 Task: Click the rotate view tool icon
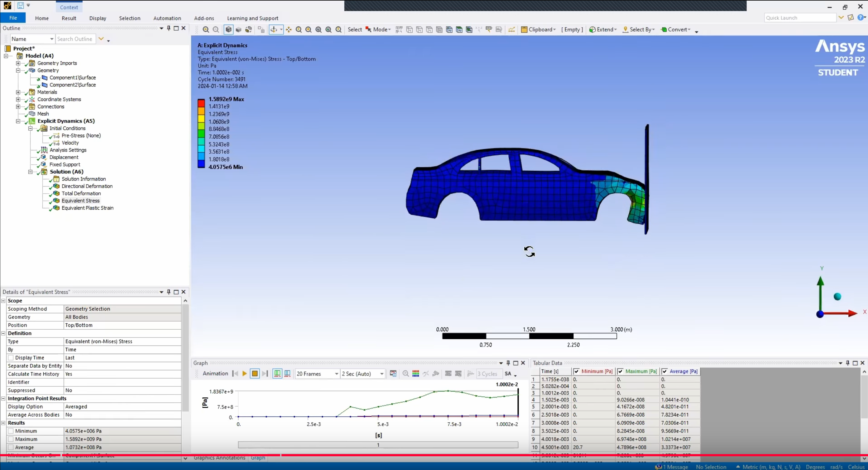(x=274, y=30)
